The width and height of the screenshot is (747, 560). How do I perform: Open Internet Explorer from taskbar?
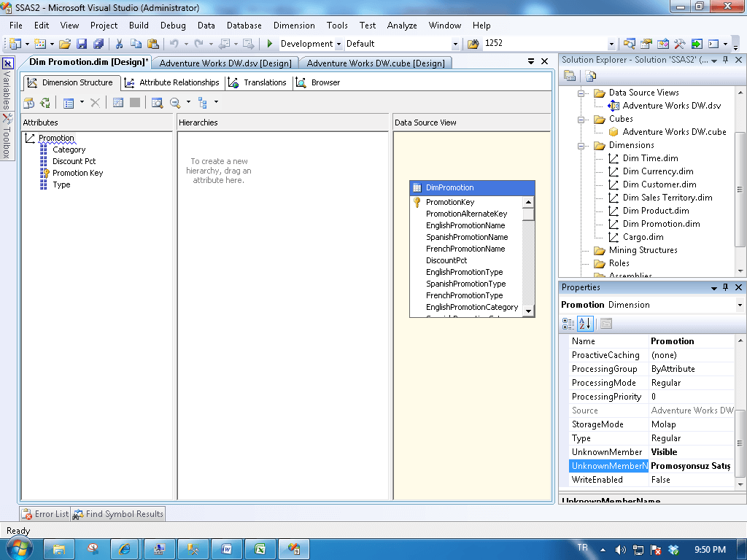coord(125,550)
